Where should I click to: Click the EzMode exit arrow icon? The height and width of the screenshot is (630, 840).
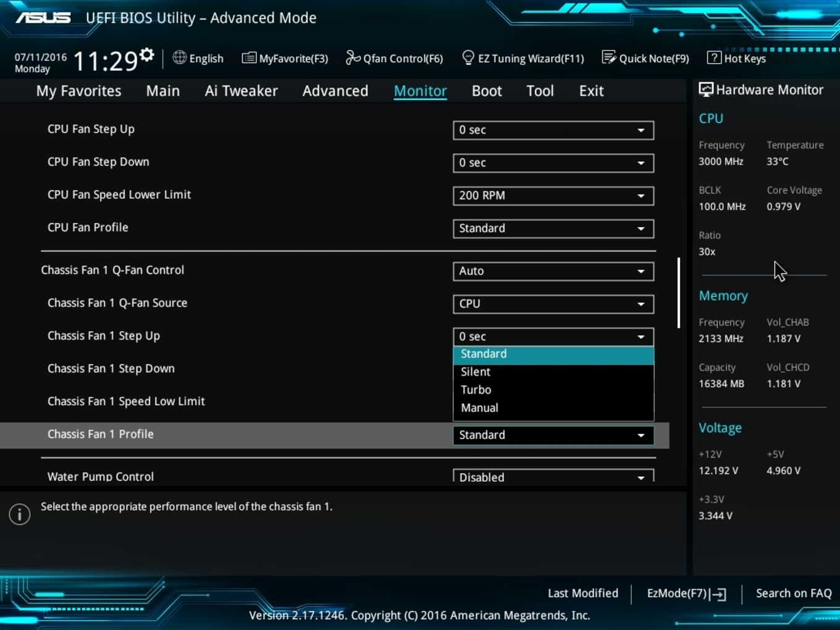[718, 594]
